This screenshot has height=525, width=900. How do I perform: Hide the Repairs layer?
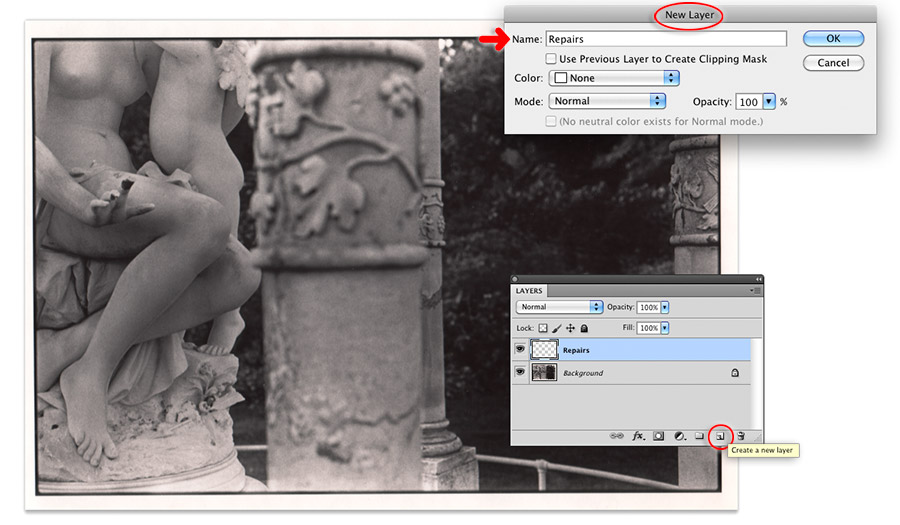point(519,350)
